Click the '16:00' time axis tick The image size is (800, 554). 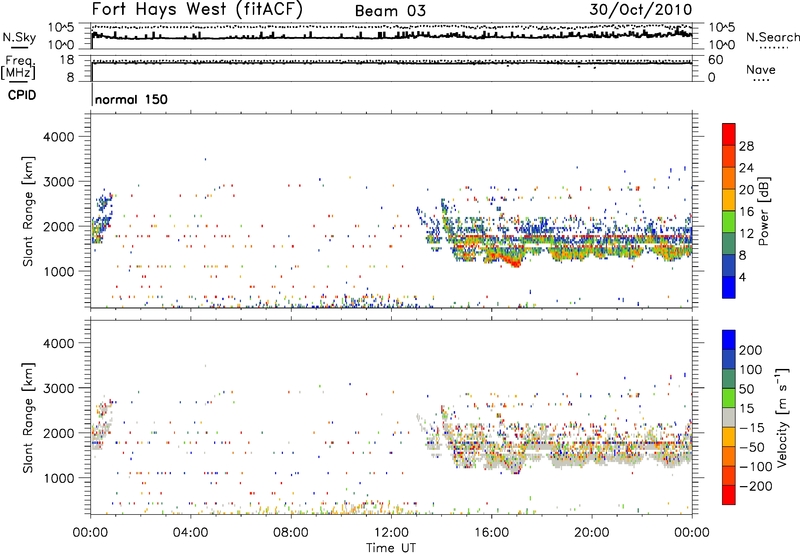click(x=491, y=533)
